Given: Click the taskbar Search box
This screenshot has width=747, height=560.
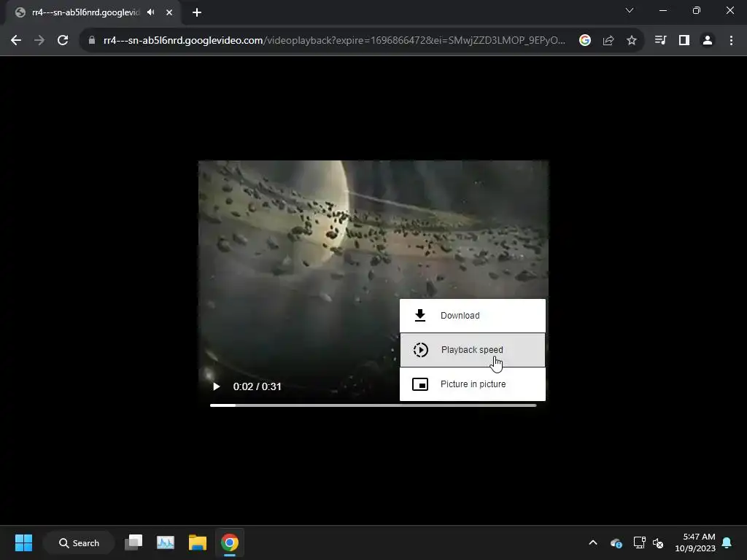Looking at the screenshot, I should [79, 542].
